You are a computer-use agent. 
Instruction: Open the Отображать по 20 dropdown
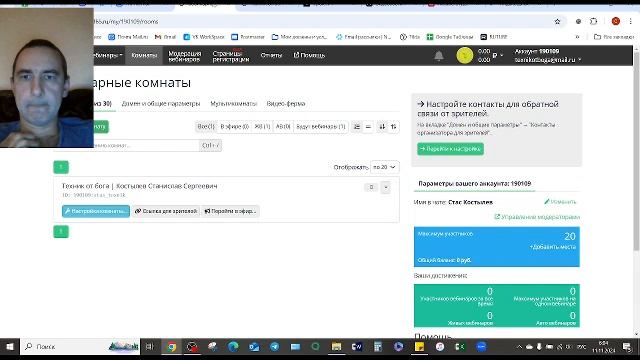tap(384, 167)
